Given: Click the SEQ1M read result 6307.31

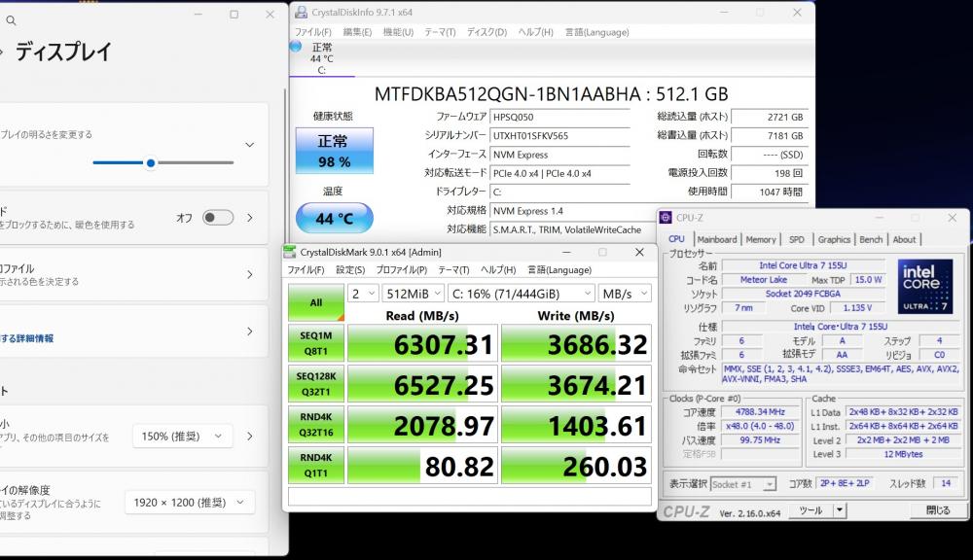Looking at the screenshot, I should click(422, 343).
